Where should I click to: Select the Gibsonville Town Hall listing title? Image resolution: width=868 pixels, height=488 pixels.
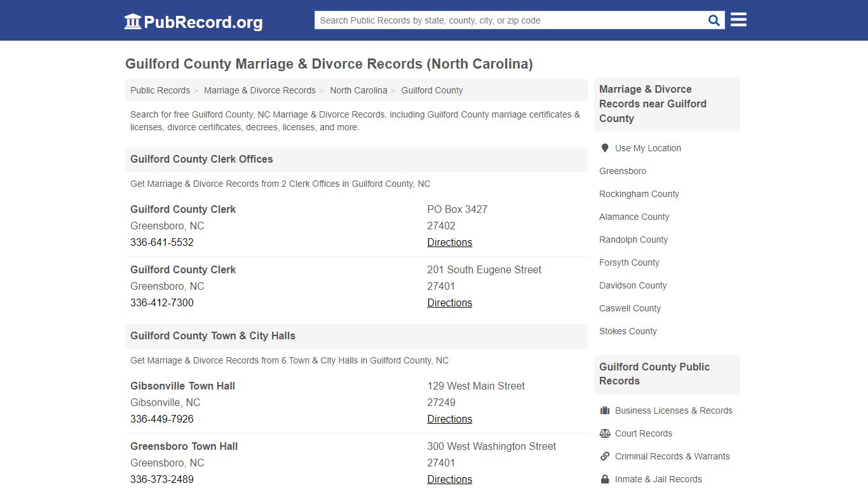pos(182,386)
